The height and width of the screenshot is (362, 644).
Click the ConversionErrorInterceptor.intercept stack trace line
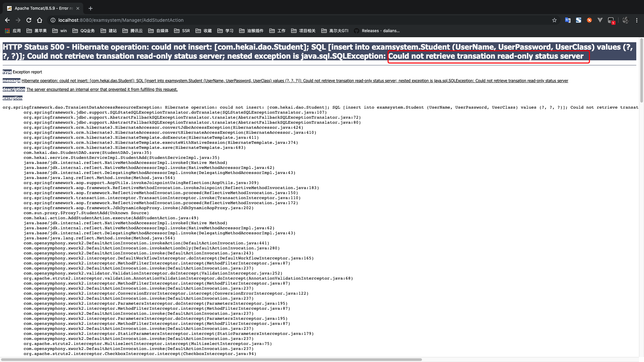point(166,293)
